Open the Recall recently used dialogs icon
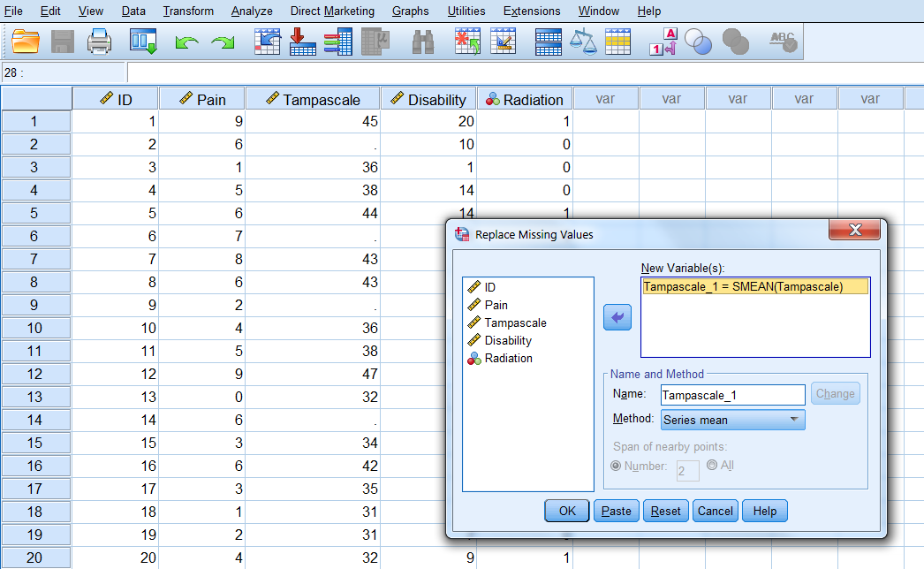Screen dimensions: 924x569 coord(143,42)
